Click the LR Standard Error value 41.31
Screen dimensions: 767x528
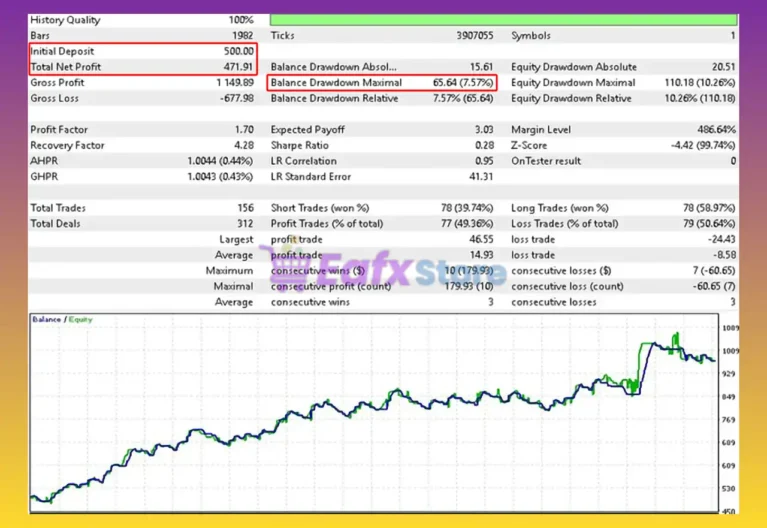[481, 177]
